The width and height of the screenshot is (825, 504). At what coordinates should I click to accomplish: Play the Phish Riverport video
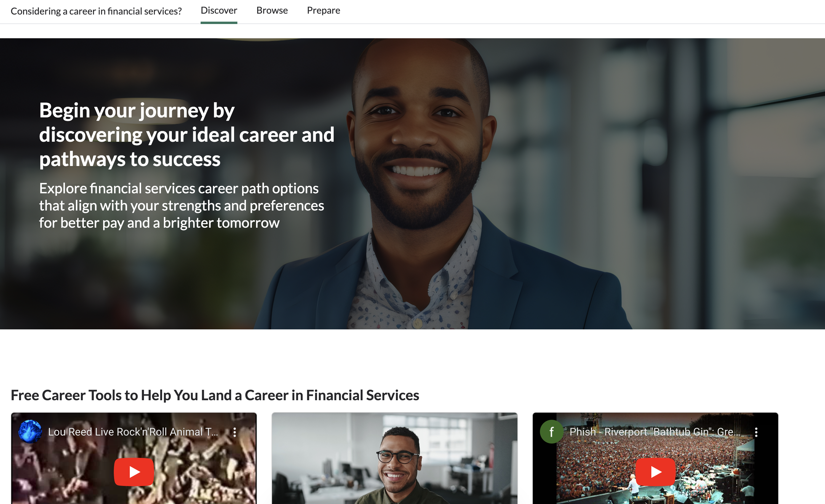pos(655,471)
